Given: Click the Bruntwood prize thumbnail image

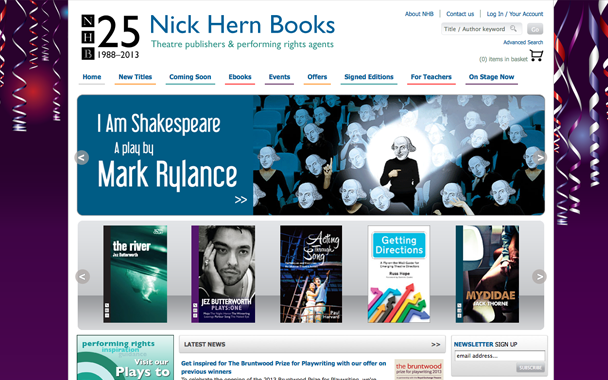Looking at the screenshot, I should (419, 370).
